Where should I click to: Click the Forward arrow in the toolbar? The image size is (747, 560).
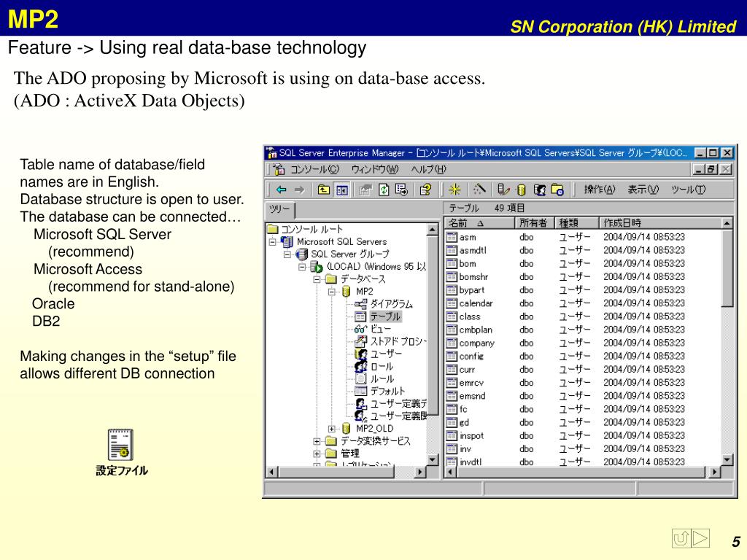tap(299, 190)
